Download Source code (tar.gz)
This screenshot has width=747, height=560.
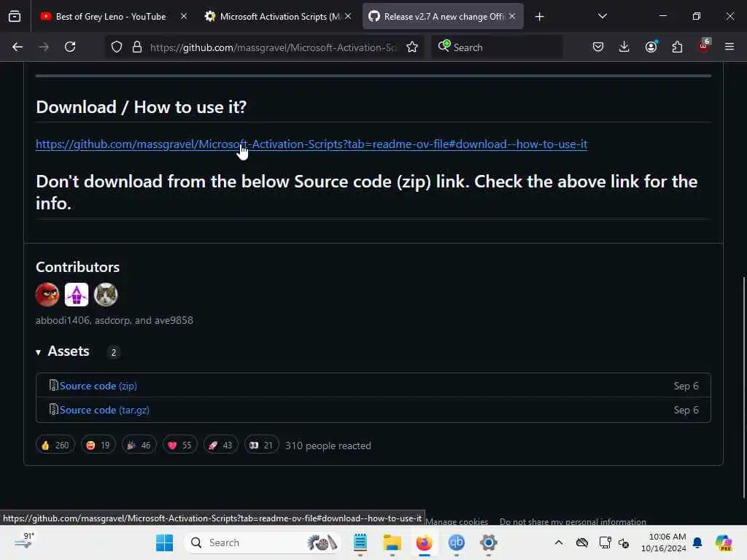(x=104, y=410)
